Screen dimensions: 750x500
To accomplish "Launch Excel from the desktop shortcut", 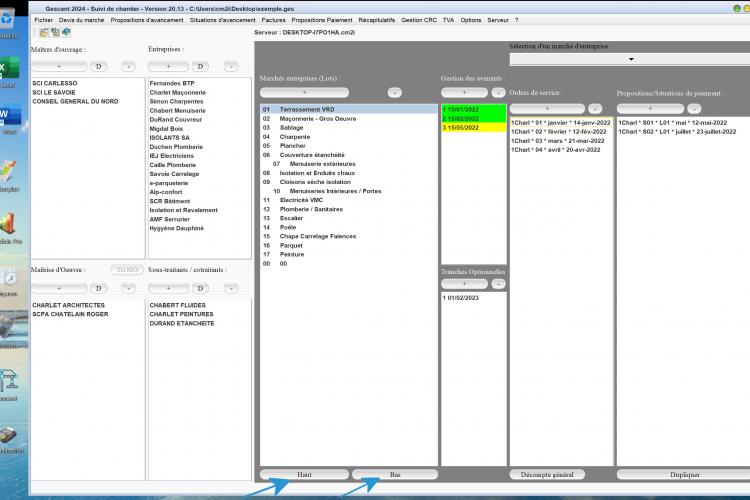I will click(x=9, y=71).
